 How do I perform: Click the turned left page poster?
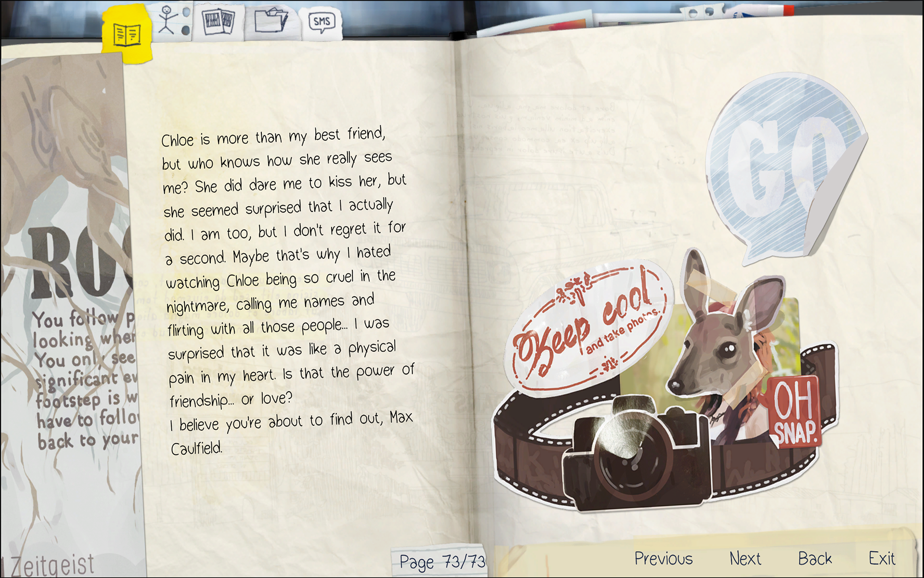point(67,289)
